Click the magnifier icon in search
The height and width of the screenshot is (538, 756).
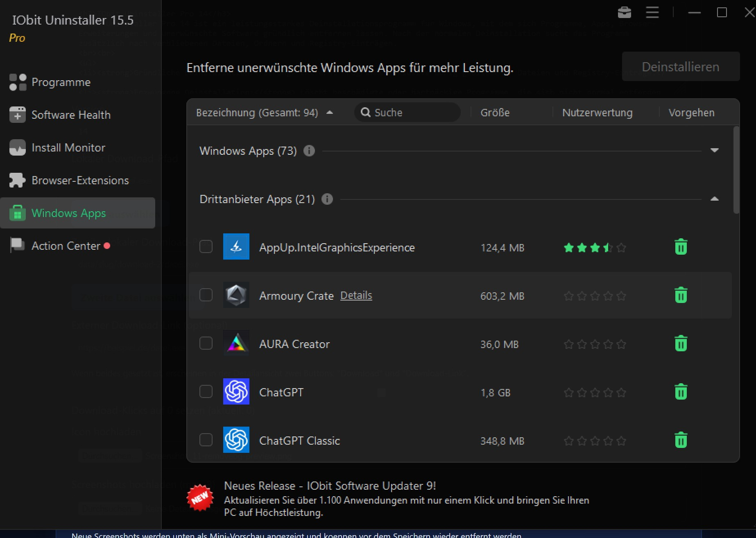point(365,112)
